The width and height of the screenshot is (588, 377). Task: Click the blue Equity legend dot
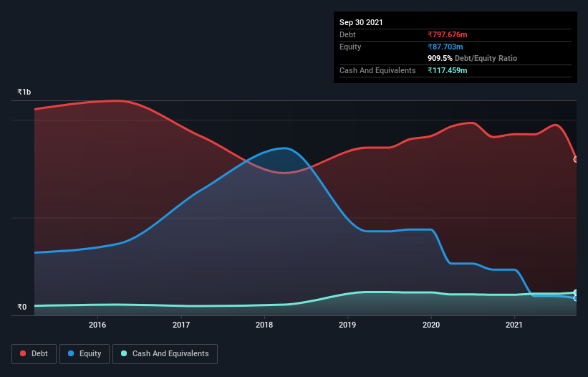71,353
